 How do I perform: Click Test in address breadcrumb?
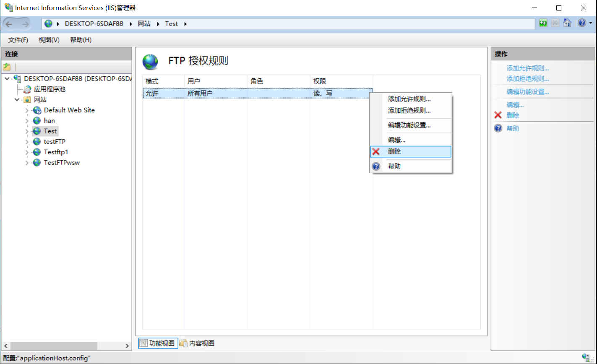tap(171, 23)
